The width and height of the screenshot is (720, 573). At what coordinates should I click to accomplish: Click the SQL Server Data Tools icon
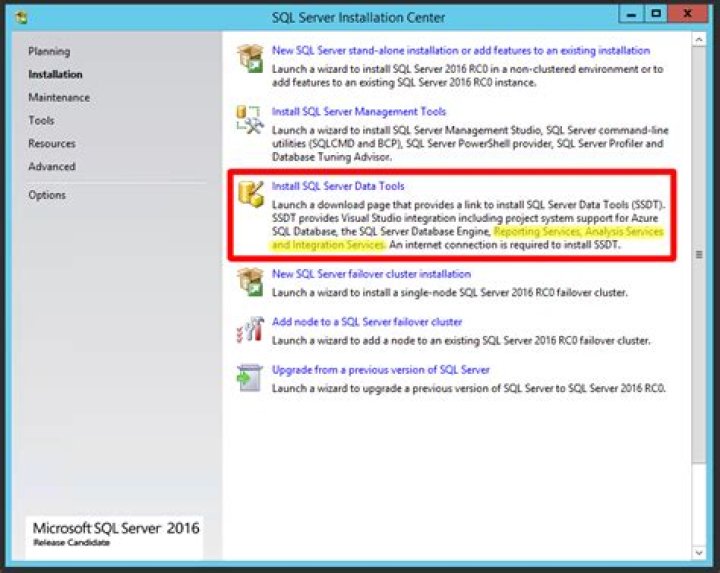(251, 193)
